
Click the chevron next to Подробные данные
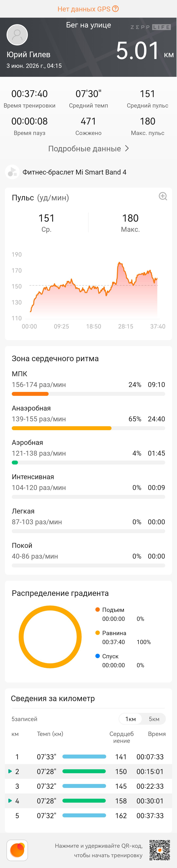[127, 149]
